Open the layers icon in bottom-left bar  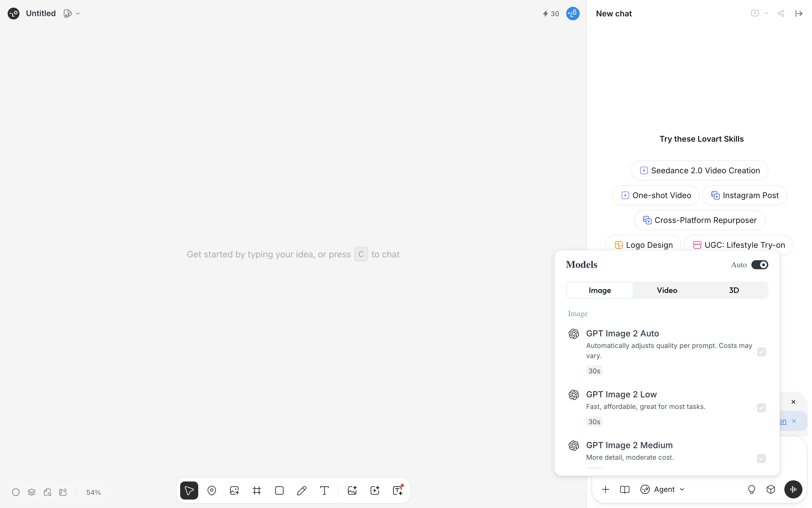(x=32, y=492)
